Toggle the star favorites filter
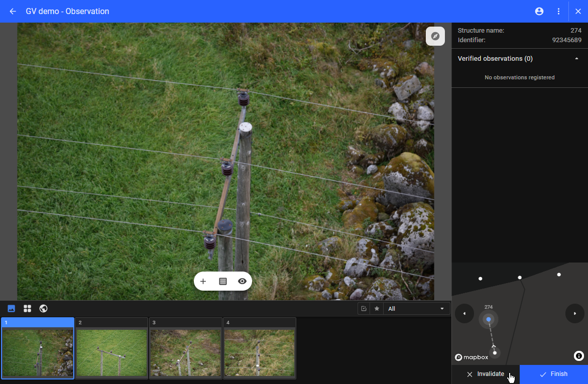Image resolution: width=588 pixels, height=384 pixels. [x=377, y=309]
